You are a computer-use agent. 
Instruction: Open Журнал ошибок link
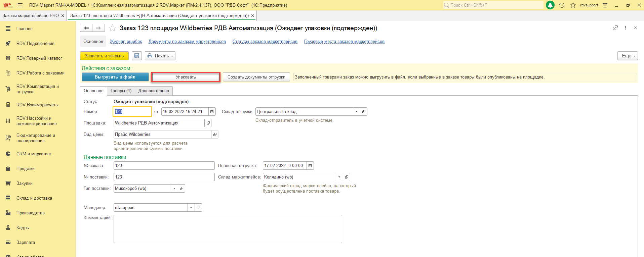[x=126, y=42]
